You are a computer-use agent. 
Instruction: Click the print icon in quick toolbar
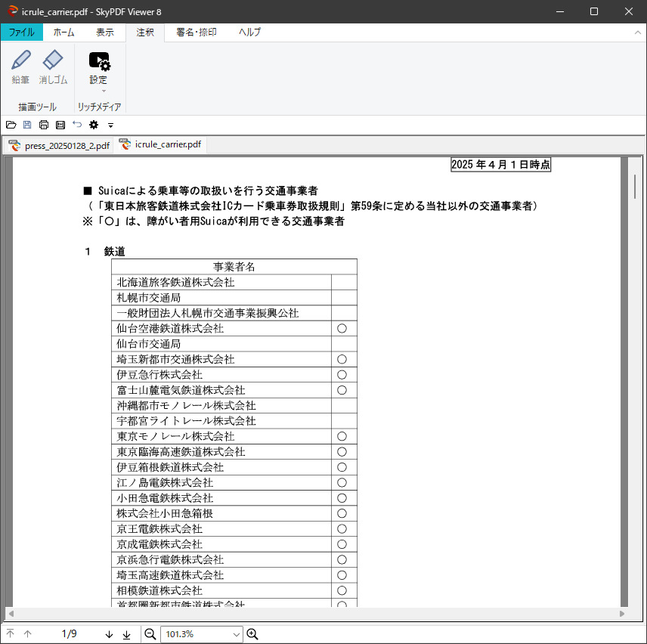(x=44, y=125)
